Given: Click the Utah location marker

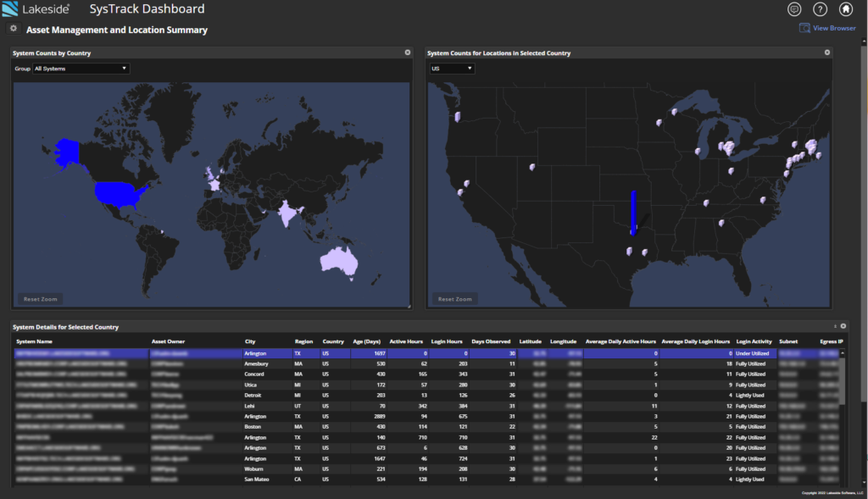Looking at the screenshot, I should click(532, 167).
